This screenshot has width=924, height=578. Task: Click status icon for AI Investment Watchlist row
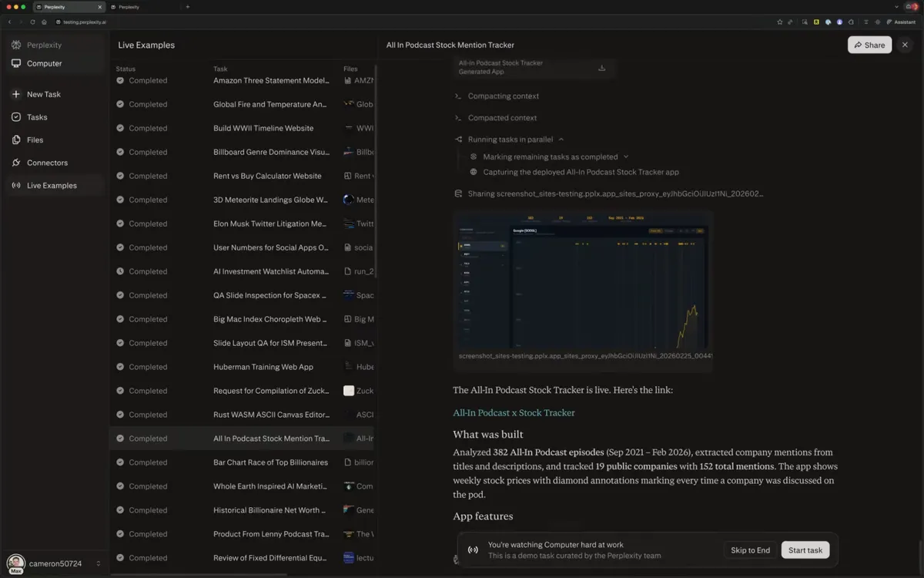pos(120,271)
